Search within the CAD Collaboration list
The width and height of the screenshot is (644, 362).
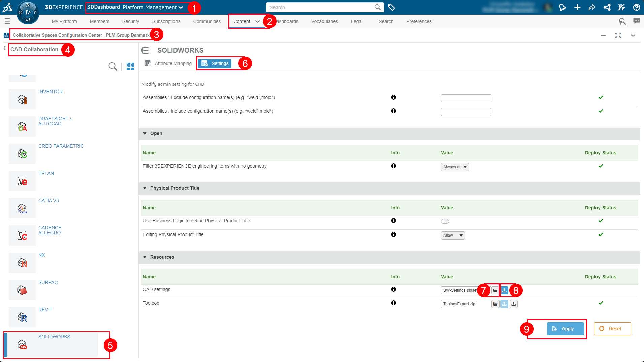[113, 66]
